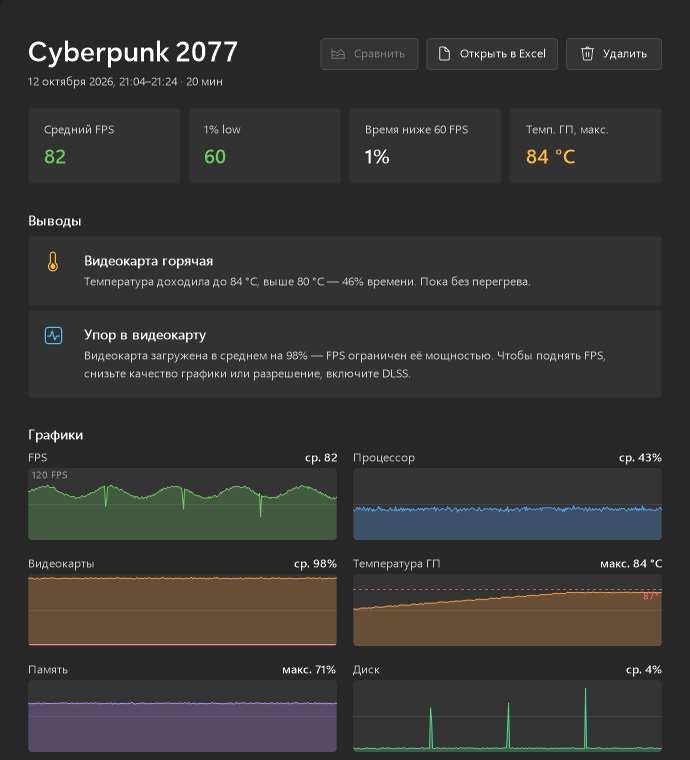Click the Выводы section heading
The width and height of the screenshot is (690, 760).
55,221
